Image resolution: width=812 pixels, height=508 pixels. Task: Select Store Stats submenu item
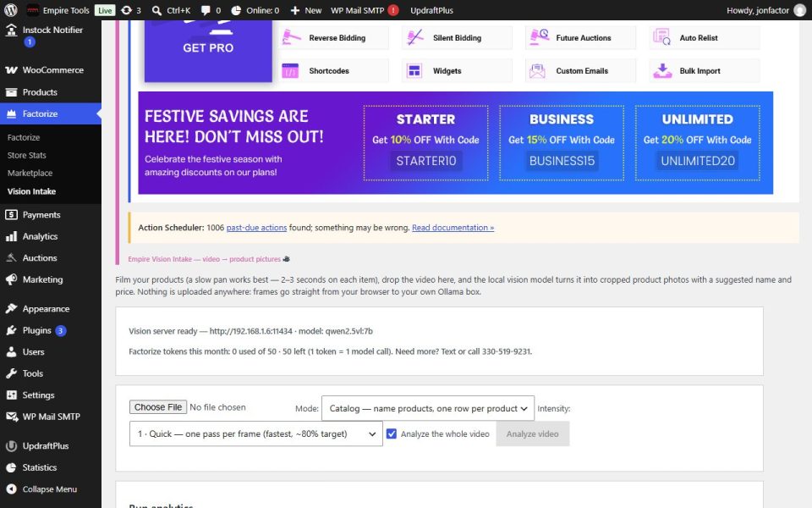pyautogui.click(x=27, y=155)
